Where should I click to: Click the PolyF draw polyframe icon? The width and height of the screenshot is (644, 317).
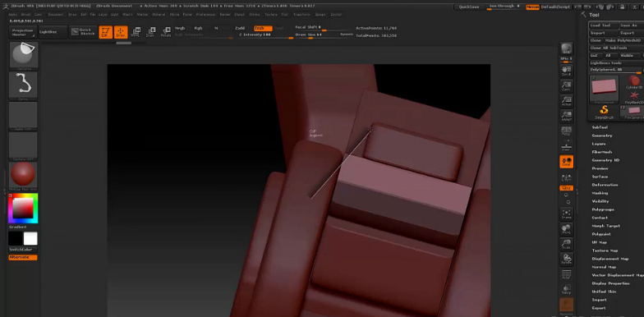click(x=567, y=274)
